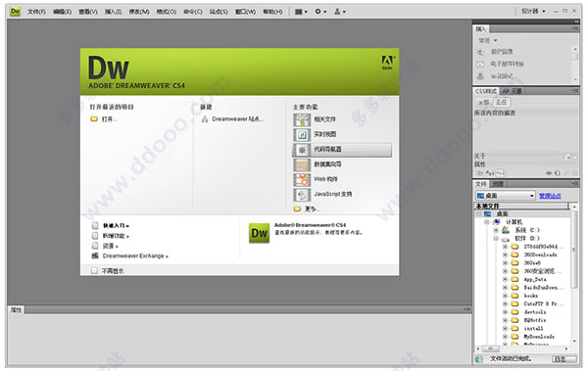Viewport: 588px width, 371px height.
Task: Click the Files panel vertical scrollbar
Action: coord(574,250)
